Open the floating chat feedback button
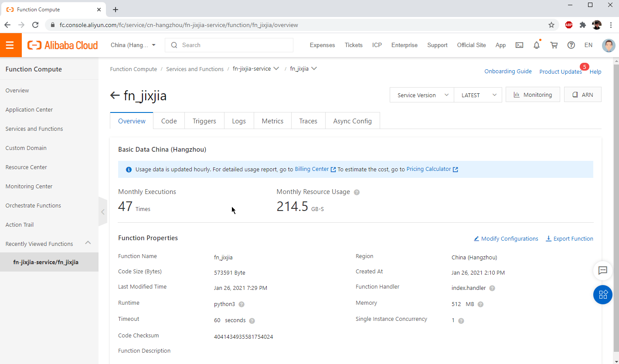Screen dimensions: 619x364 point(603,270)
